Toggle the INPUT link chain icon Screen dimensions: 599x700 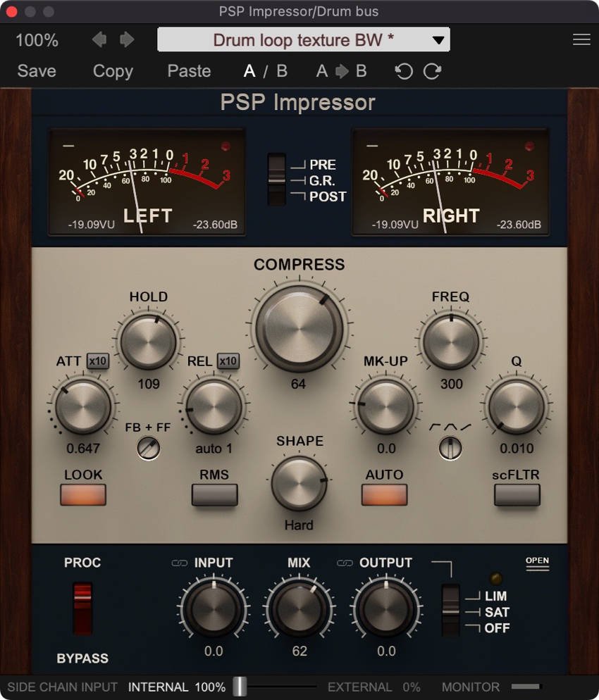(x=180, y=563)
